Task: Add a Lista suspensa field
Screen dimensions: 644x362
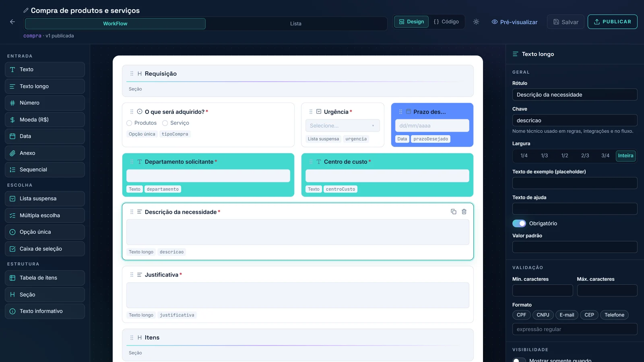Action: (45, 199)
